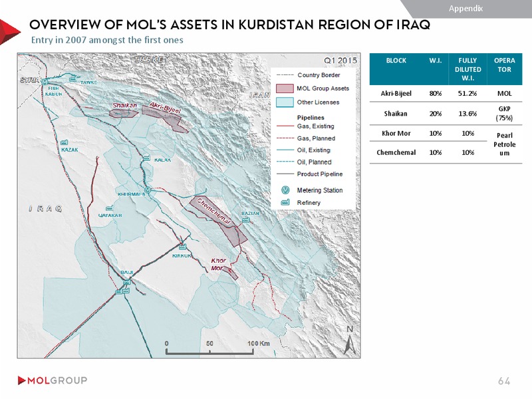Click the 13.6% table cell
This screenshot has width=532, height=399.
[467, 114]
